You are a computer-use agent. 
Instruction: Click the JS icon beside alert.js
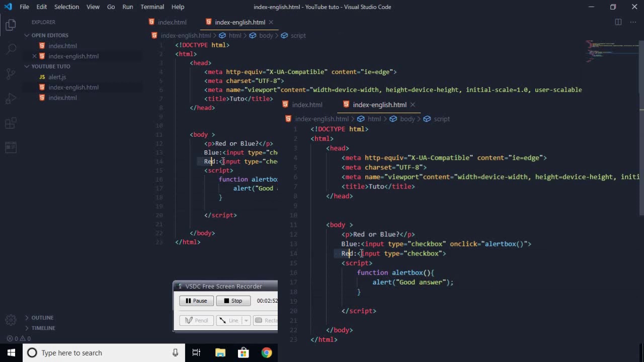(x=42, y=77)
